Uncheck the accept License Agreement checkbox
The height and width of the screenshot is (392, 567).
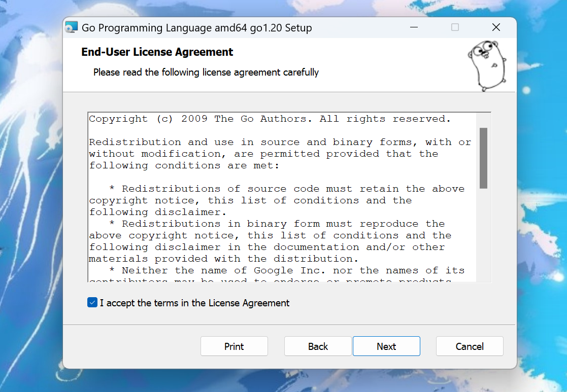(x=92, y=302)
